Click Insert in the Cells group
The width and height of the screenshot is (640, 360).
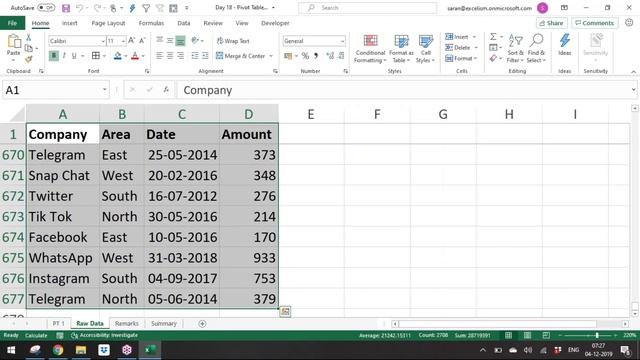coord(458,37)
